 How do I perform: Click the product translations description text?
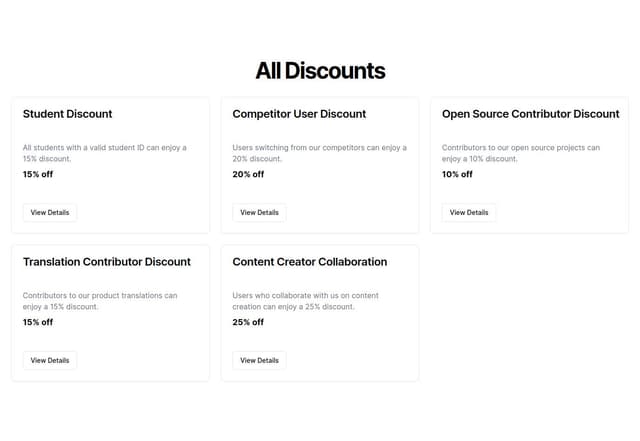click(100, 301)
